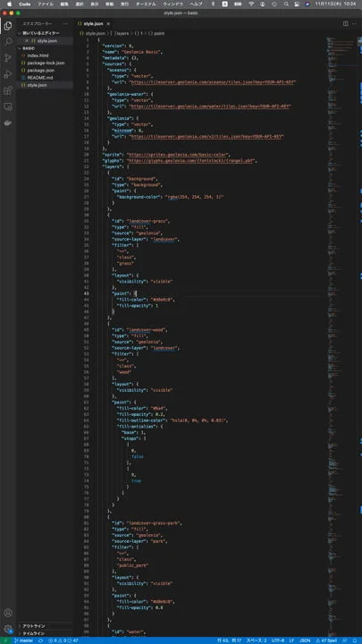Change the LF end of line selector
Screen dimensions: 362x644
pos(291,640)
